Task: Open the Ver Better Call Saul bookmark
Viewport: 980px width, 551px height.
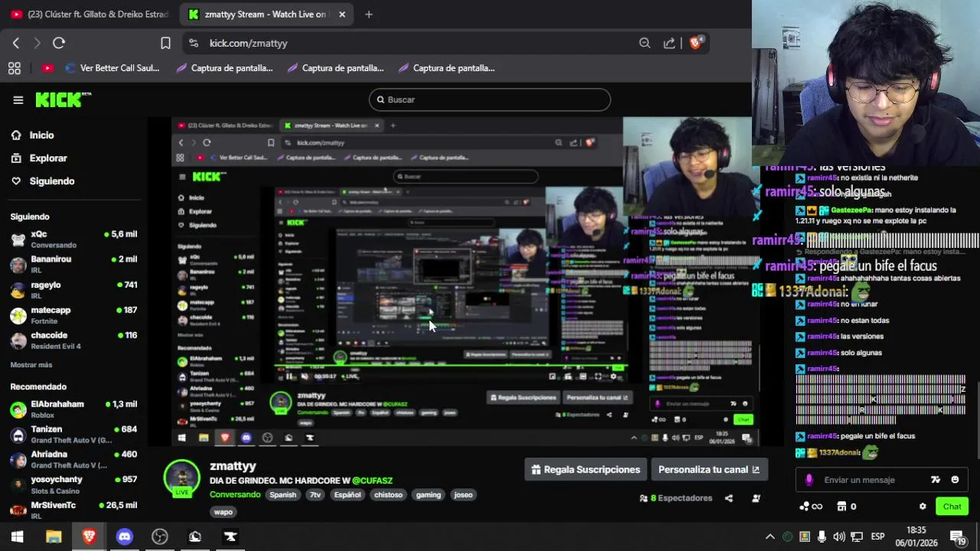Action: [x=113, y=68]
